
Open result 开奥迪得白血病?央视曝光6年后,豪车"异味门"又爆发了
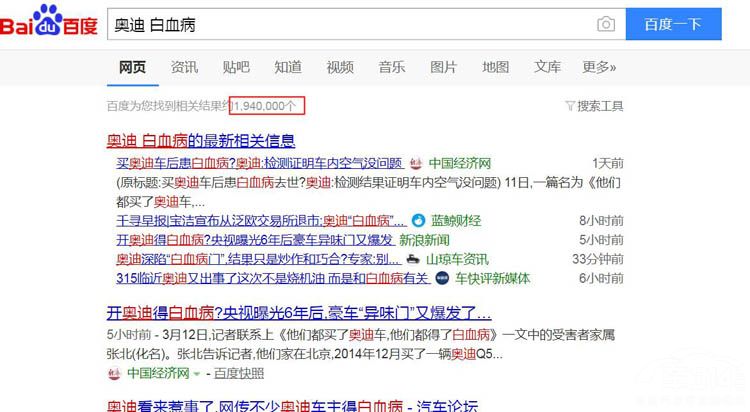tap(299, 313)
